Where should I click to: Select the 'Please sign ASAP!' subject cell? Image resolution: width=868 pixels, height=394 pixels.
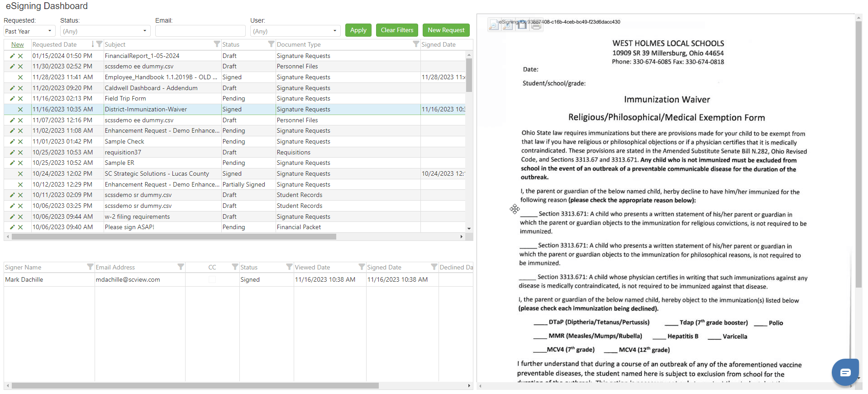click(x=162, y=227)
